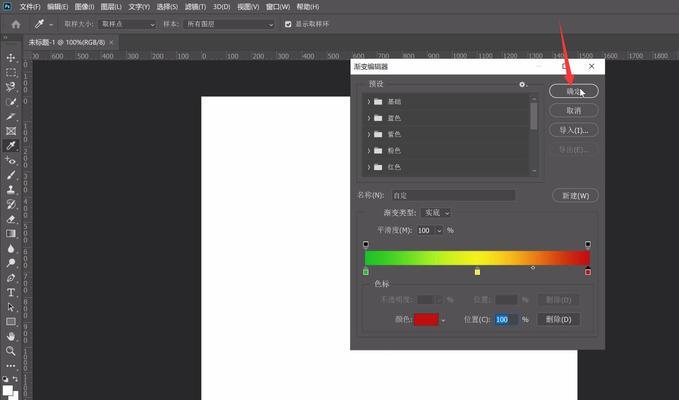Select the Red Eye healing tool
The image size is (679, 400).
pos(11,161)
